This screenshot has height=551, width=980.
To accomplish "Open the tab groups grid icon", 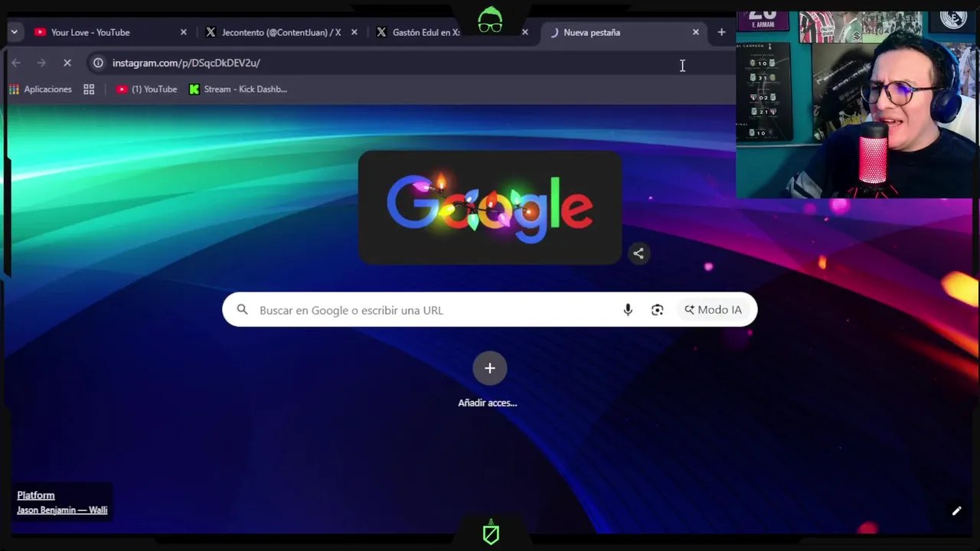I will 89,89.
